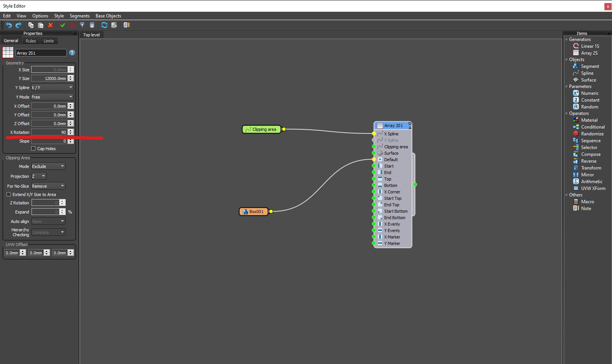Open the Segments menu
This screenshot has width=612, height=364.
[x=80, y=16]
